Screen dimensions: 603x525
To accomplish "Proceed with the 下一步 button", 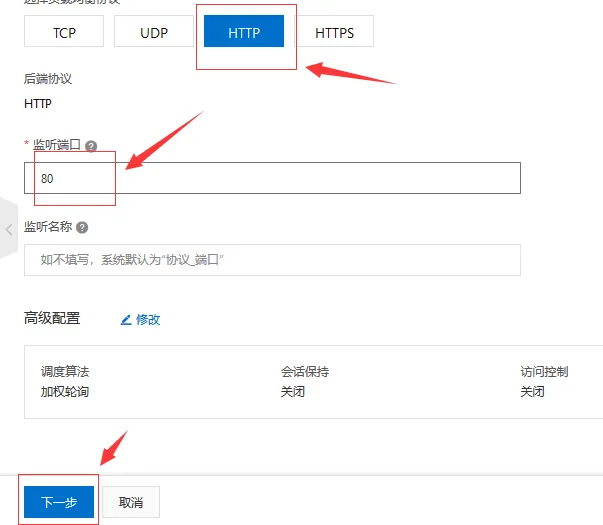I will pyautogui.click(x=59, y=502).
